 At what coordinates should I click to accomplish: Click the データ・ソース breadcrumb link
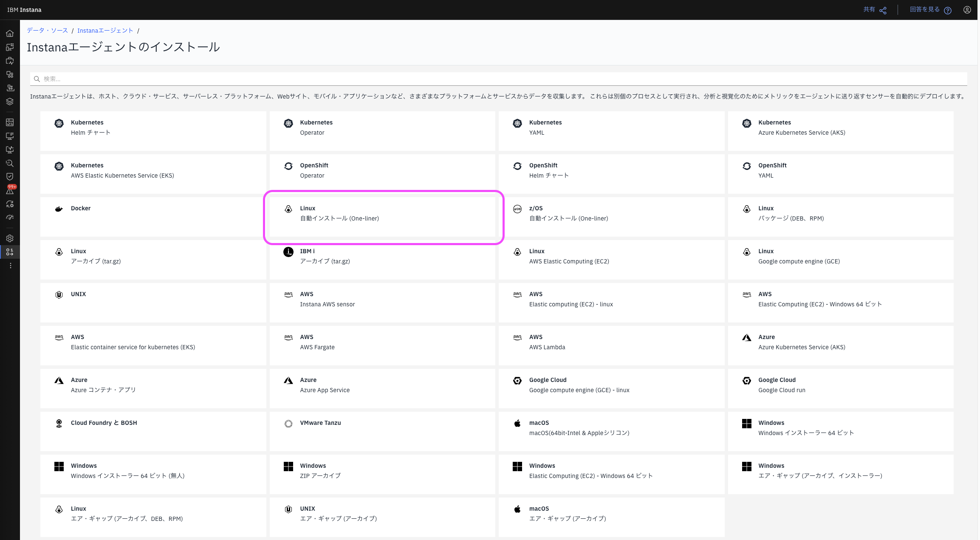click(47, 31)
